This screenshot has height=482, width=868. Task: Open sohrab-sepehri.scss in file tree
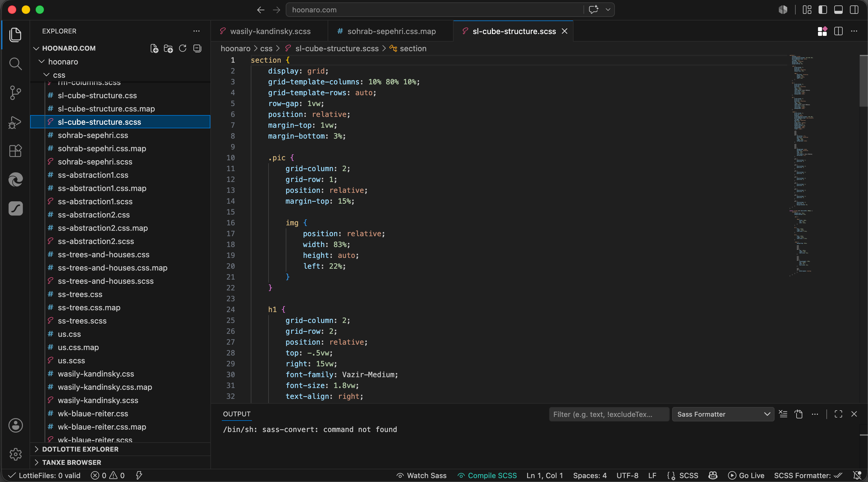95,162
